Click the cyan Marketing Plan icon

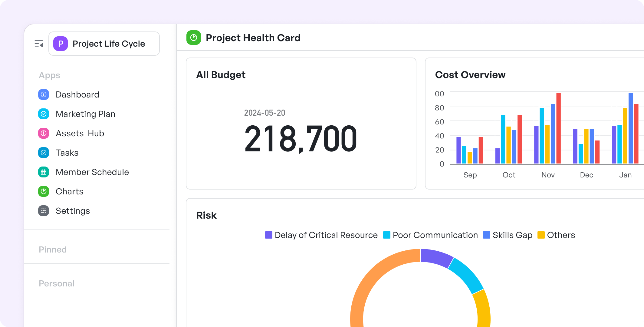(44, 114)
